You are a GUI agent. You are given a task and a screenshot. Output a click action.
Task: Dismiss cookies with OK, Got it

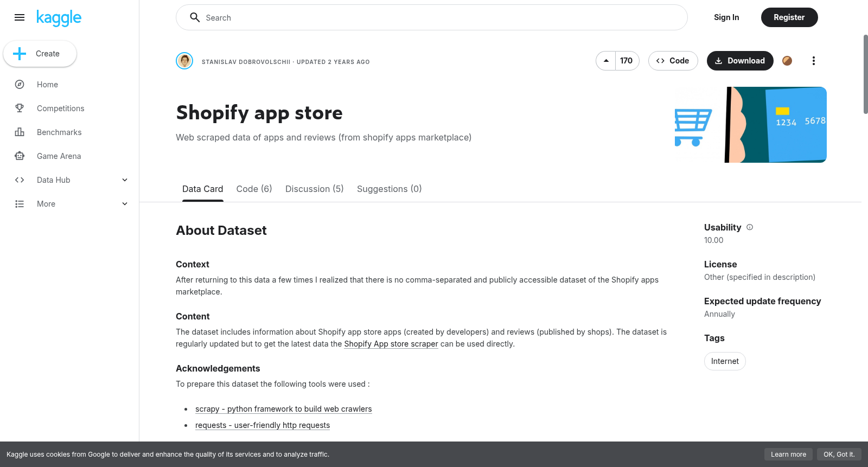tap(839, 455)
